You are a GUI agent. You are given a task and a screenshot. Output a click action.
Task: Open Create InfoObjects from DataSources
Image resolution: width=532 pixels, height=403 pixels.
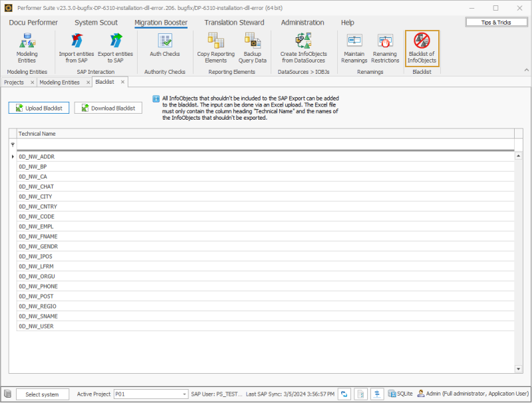[x=303, y=47]
